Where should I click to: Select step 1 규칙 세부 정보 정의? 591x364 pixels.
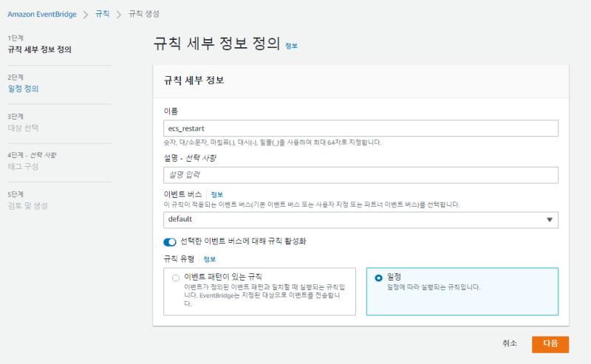(x=40, y=49)
